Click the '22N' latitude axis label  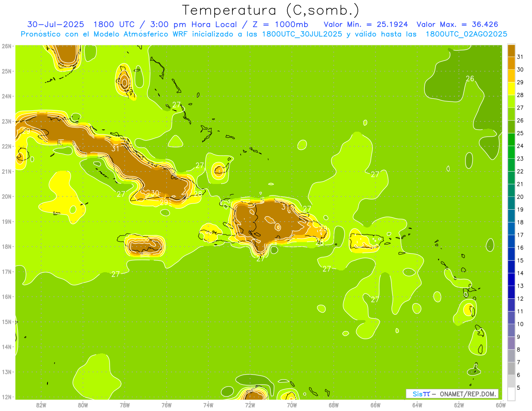point(7,146)
